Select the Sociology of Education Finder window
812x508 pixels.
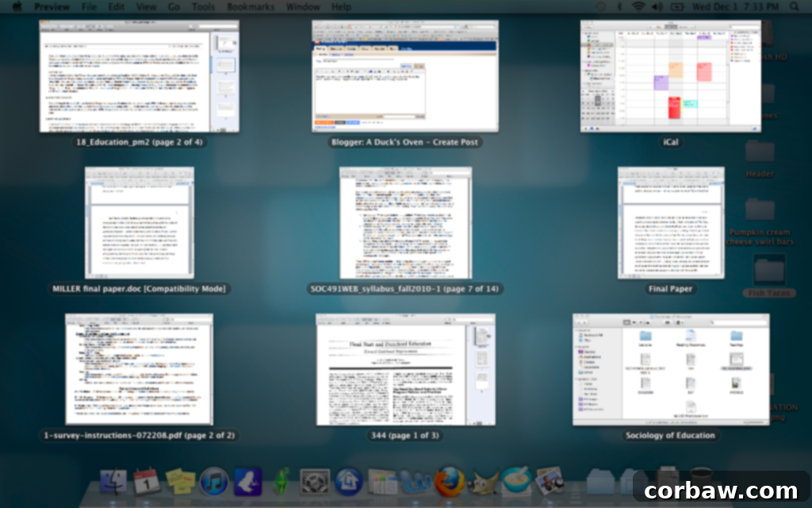[x=670, y=369]
